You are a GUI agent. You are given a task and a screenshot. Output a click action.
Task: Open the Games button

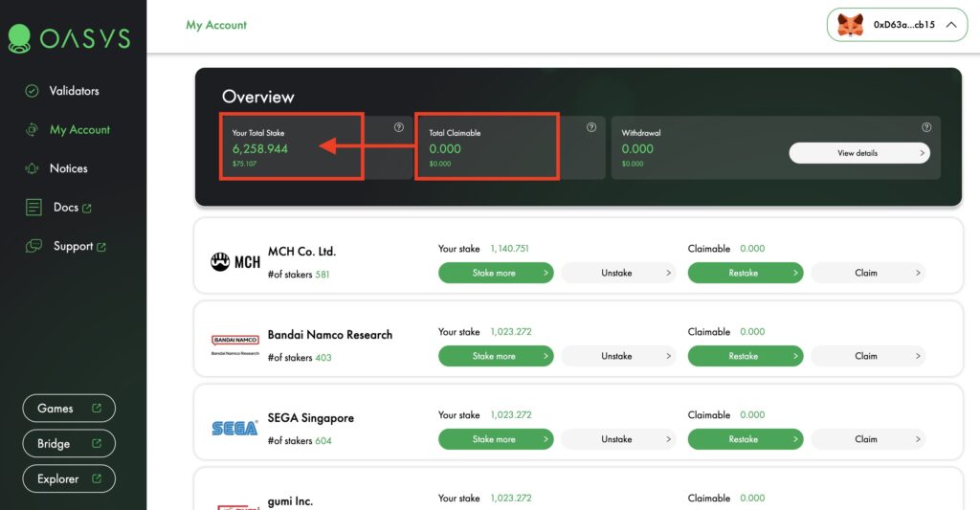pos(69,409)
